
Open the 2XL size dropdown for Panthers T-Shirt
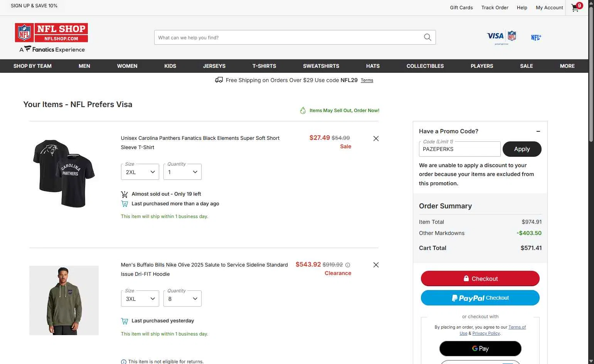click(140, 172)
